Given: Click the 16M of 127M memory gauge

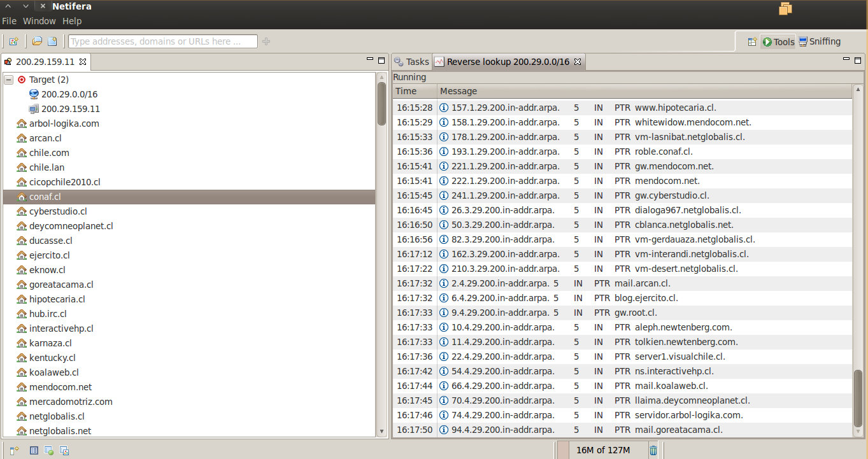Looking at the screenshot, I should 605,450.
